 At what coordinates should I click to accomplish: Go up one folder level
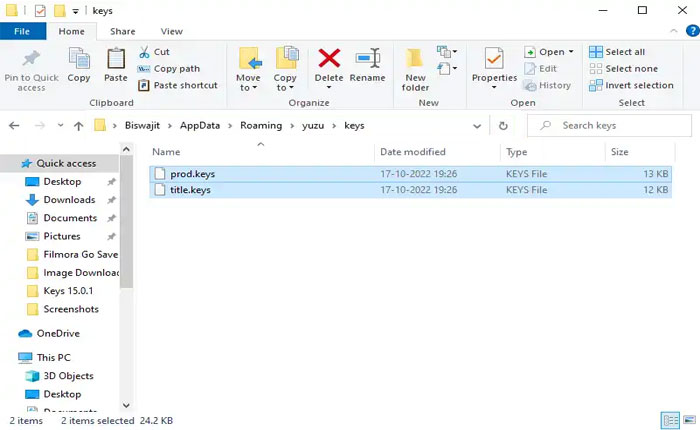78,126
